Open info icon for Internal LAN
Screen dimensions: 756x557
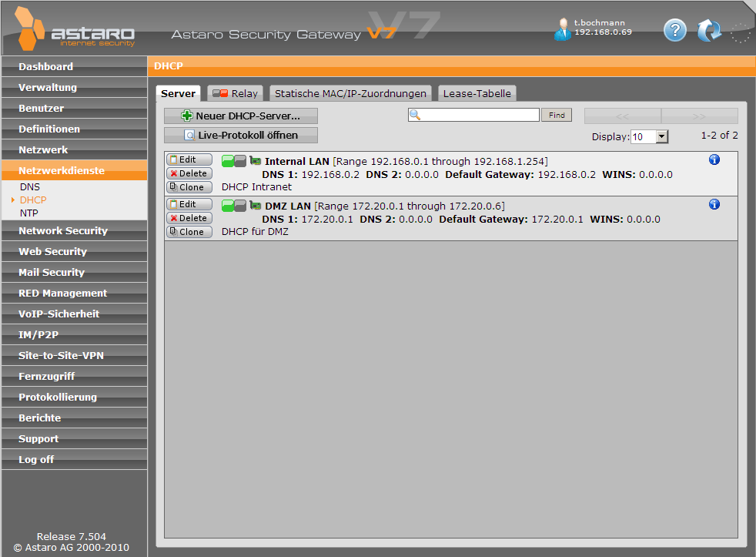(714, 159)
